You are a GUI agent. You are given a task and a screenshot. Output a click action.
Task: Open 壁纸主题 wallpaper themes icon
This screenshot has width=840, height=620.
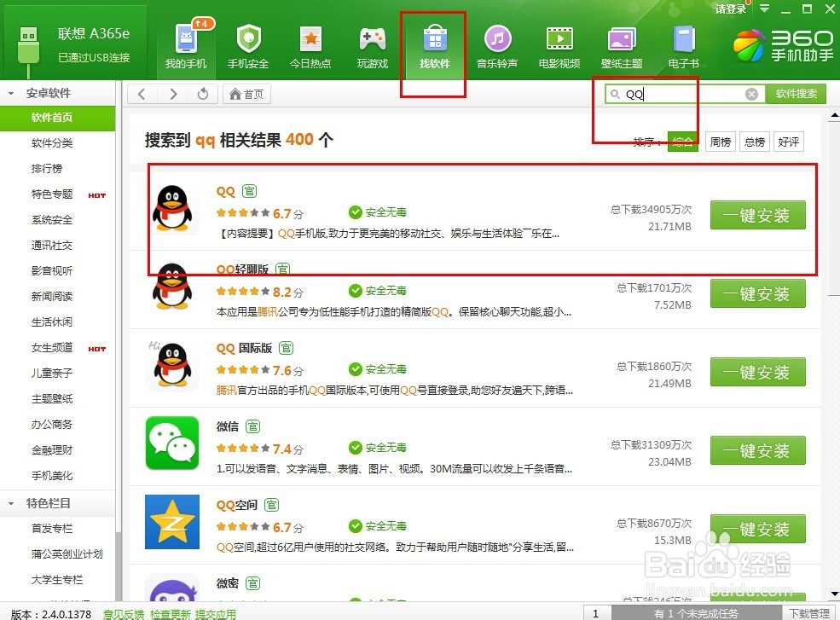[x=622, y=45]
